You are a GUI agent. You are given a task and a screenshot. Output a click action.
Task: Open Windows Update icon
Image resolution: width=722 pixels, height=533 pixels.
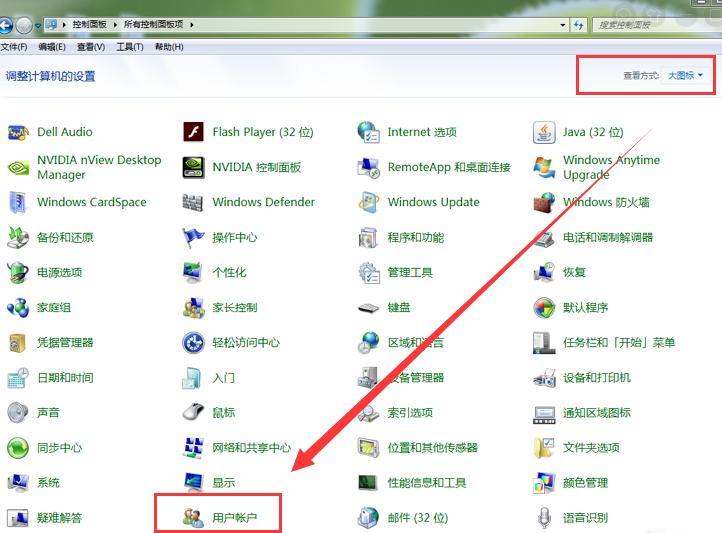click(x=368, y=203)
